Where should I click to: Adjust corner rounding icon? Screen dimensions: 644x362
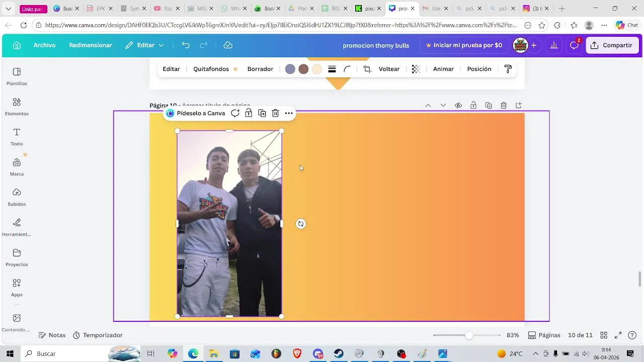pyautogui.click(x=347, y=69)
